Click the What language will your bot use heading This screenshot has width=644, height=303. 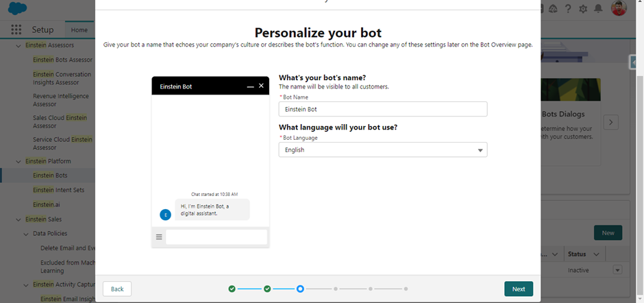[x=338, y=127]
